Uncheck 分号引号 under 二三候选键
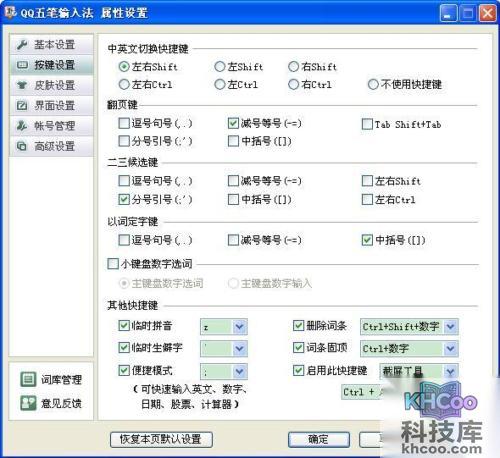 (124, 199)
